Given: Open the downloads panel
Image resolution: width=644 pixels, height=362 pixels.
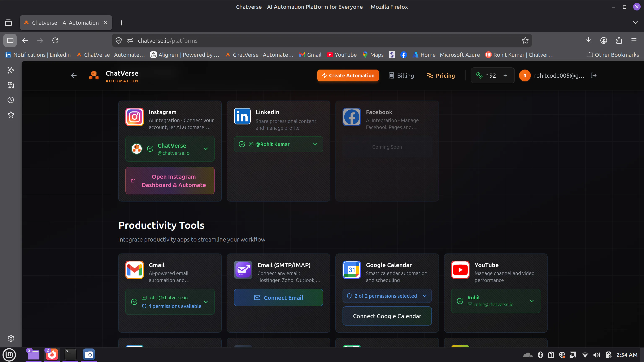Looking at the screenshot, I should click(x=588, y=40).
